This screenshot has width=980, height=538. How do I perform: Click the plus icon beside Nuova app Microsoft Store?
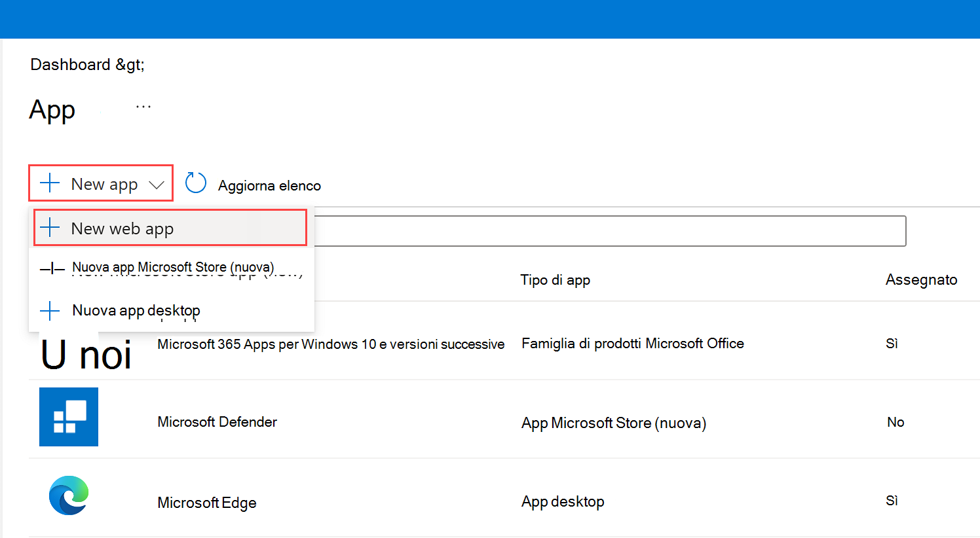point(52,268)
